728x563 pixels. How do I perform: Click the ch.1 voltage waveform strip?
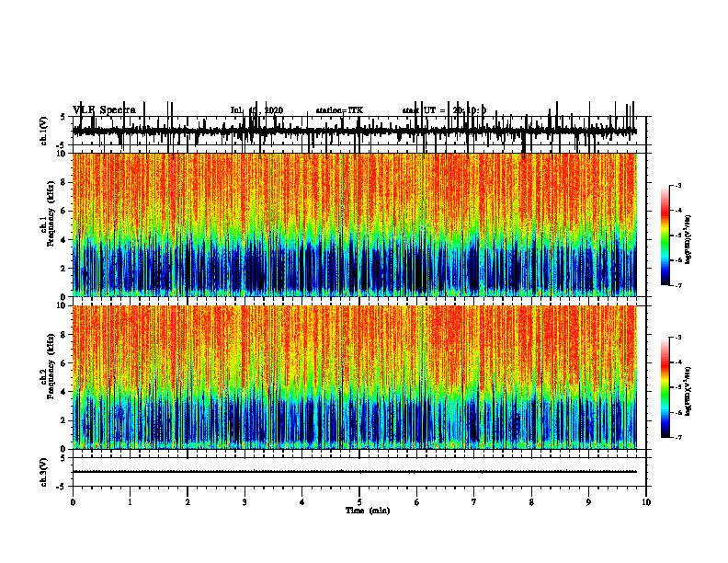pos(354,131)
